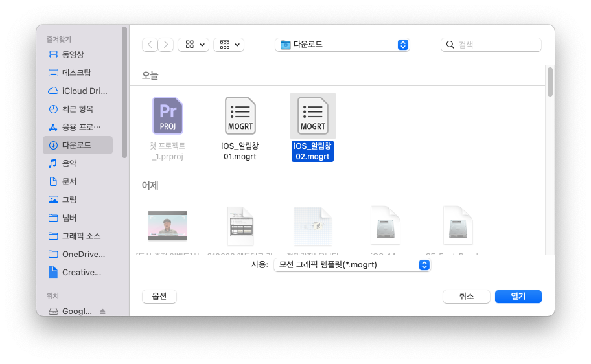Viewport: 591px width, 364px height.
Task: Select the second disk image file under 어제
Action: (x=458, y=225)
